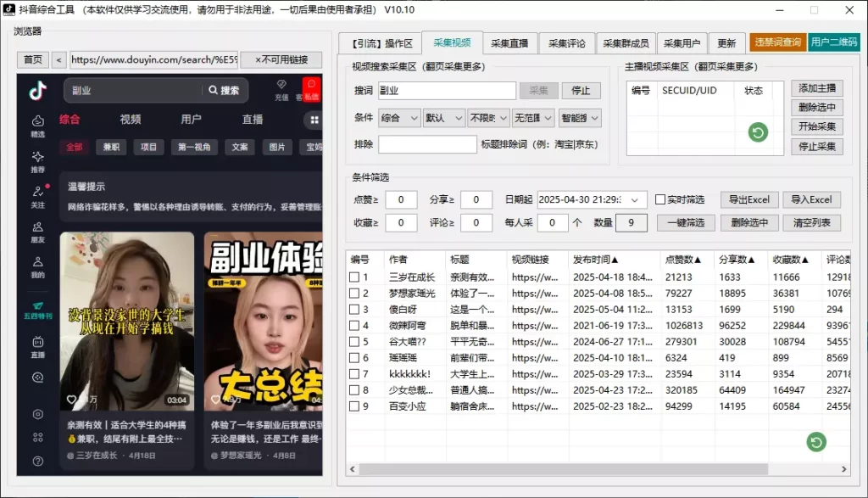Screen dimensions: 868x498
Task: Open the 不限时 time dropdown
Action: pyautogui.click(x=488, y=118)
